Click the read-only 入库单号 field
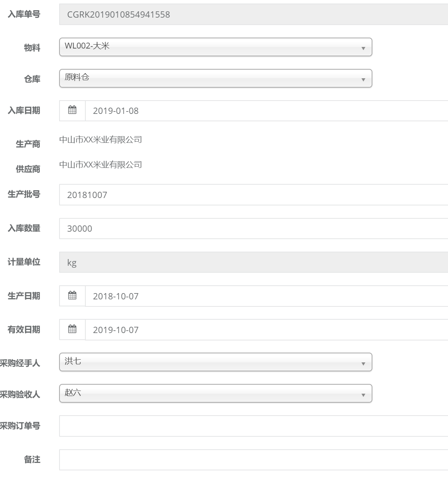The height and width of the screenshot is (479, 448). click(x=253, y=14)
